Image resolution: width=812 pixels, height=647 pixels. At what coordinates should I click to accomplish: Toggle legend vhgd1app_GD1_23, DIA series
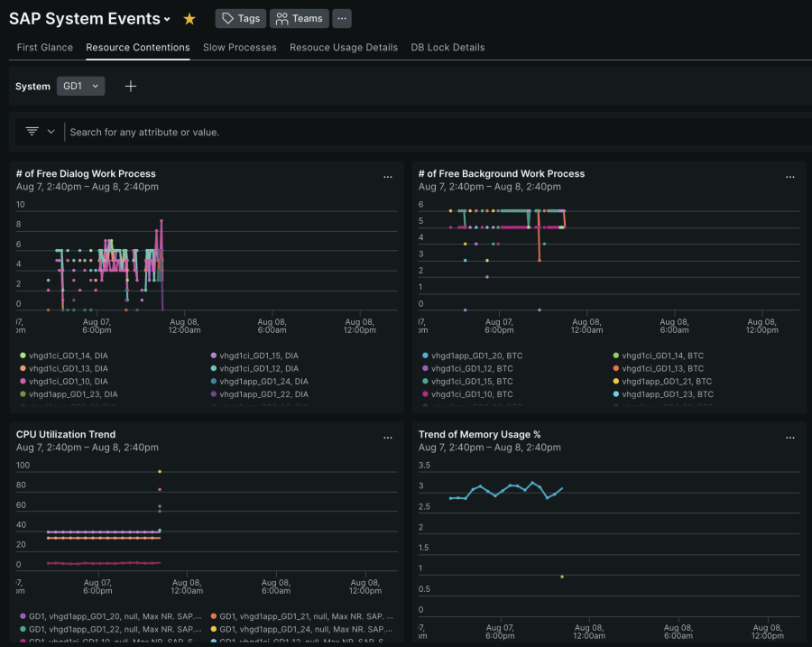tap(69, 394)
